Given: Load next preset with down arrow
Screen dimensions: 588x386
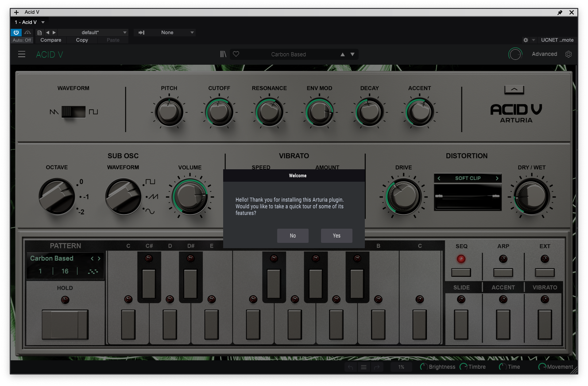Looking at the screenshot, I should pyautogui.click(x=352, y=55).
